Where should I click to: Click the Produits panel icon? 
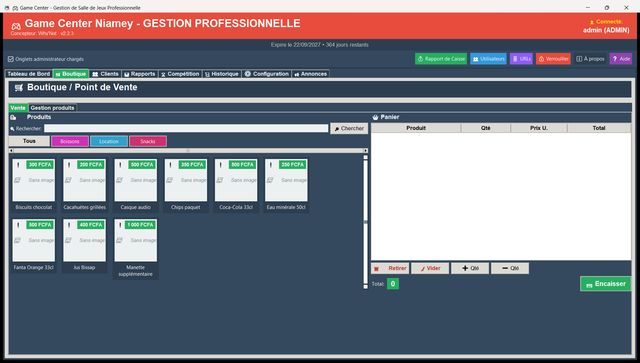13,118
